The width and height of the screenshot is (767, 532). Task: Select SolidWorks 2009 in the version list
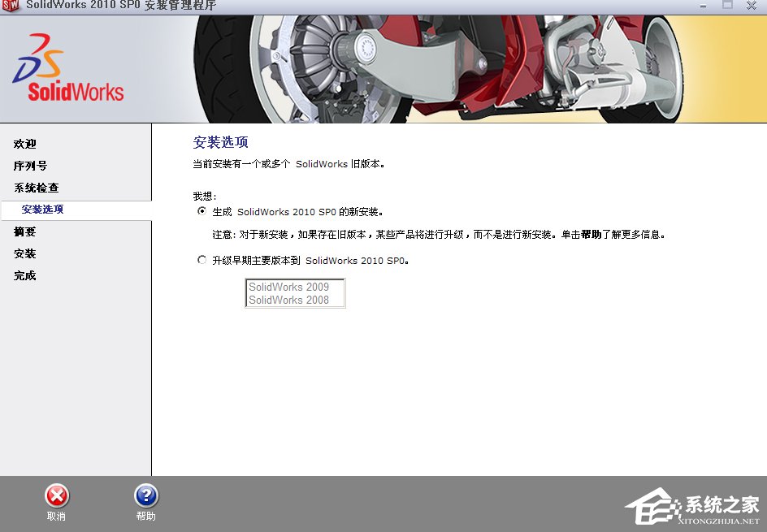pos(289,287)
